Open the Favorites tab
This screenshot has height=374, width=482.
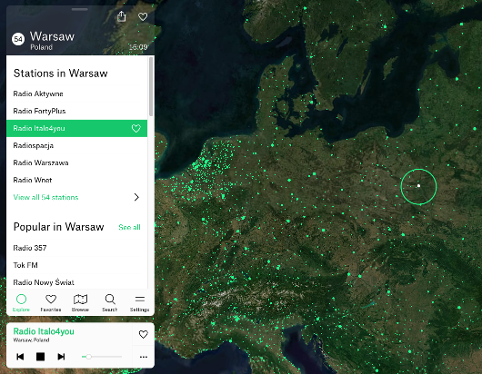51,303
